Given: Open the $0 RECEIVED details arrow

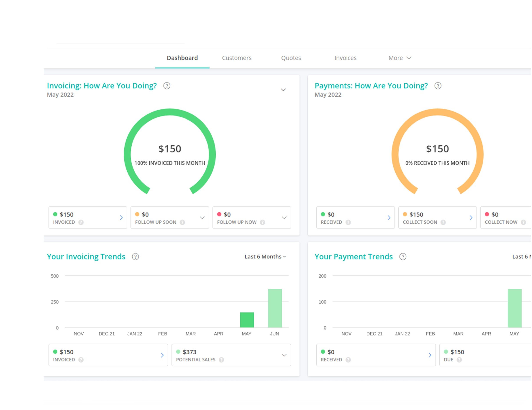Looking at the screenshot, I should (x=389, y=218).
